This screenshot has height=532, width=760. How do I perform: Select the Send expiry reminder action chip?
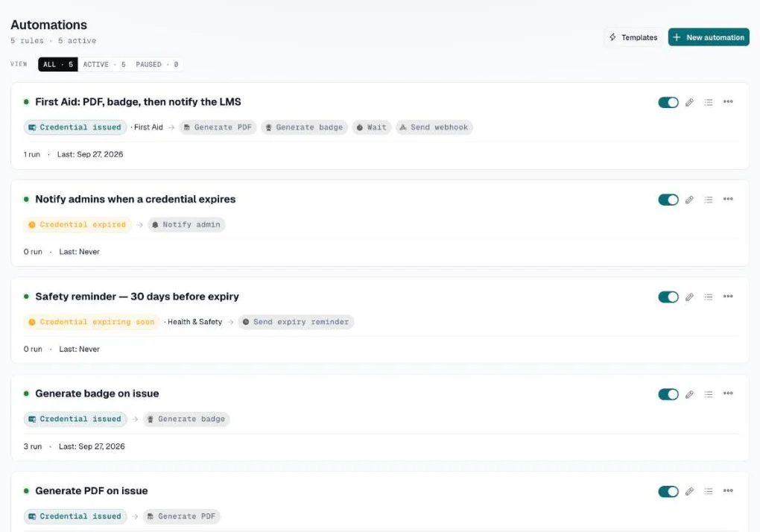(296, 322)
